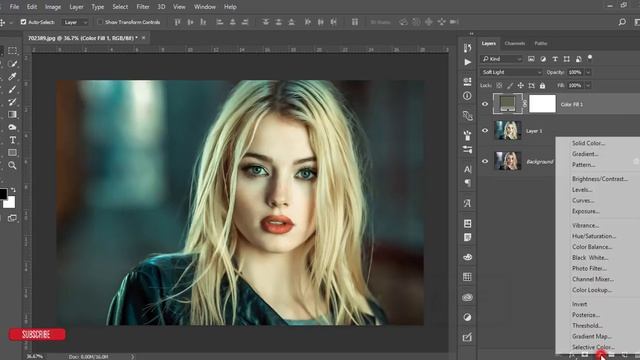Viewport: 640px width, 360px height.
Task: Click Color Fill 1 color thumbnail
Action: (x=507, y=104)
